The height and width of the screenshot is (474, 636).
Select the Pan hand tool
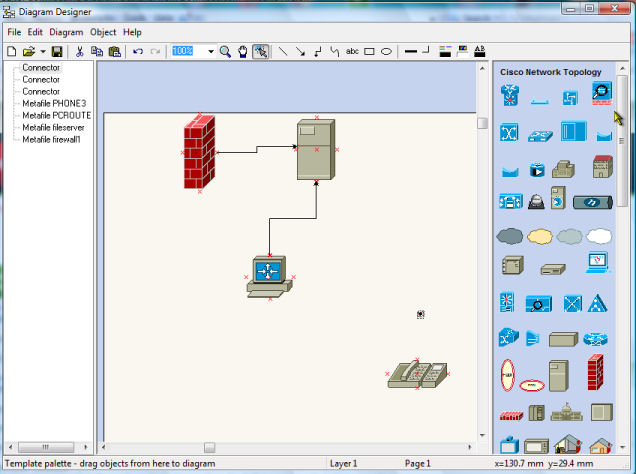(242, 51)
